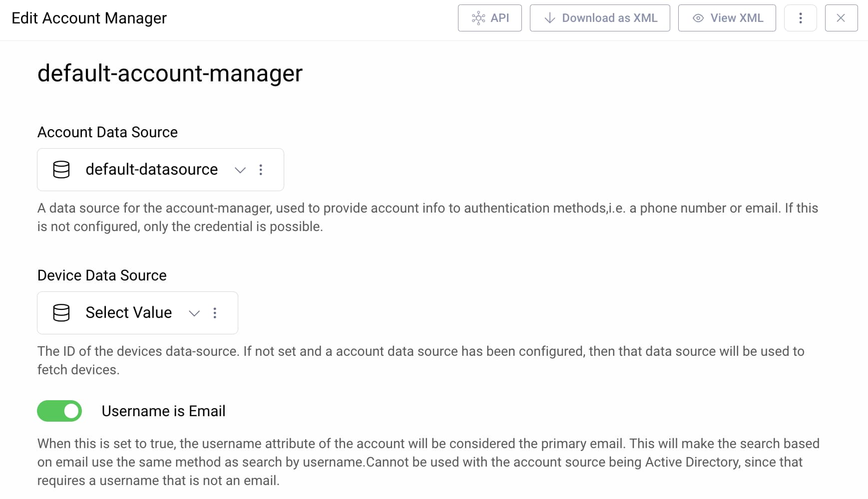Screen dimensions: 868x499
Task: Click the Select Value field for Device Data Source
Action: 128,313
